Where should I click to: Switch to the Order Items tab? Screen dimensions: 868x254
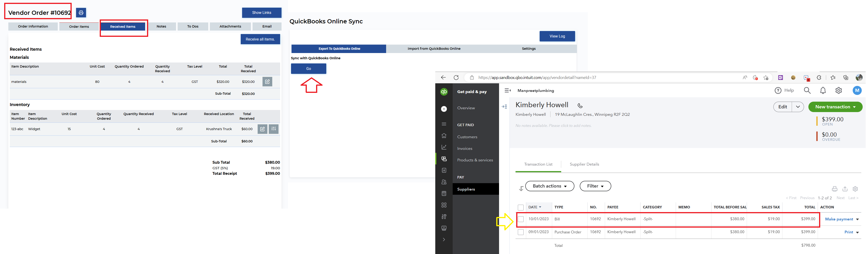tap(79, 27)
